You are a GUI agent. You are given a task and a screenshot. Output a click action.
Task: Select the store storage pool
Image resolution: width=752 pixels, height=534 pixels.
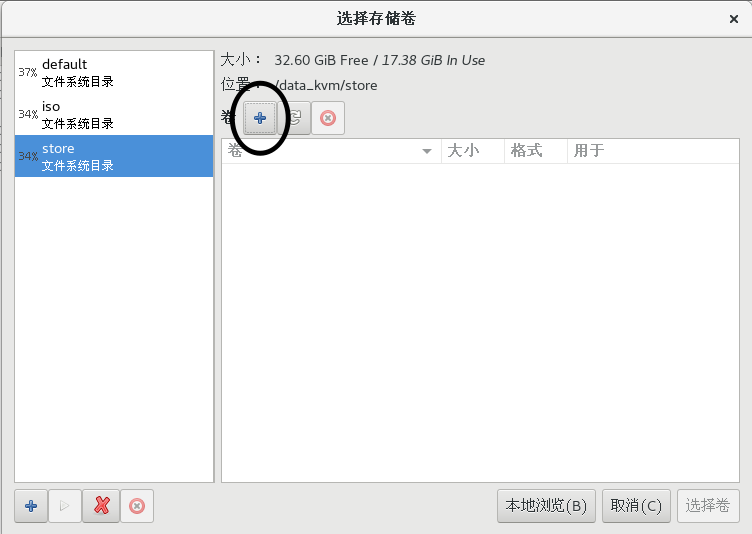pyautogui.click(x=114, y=157)
